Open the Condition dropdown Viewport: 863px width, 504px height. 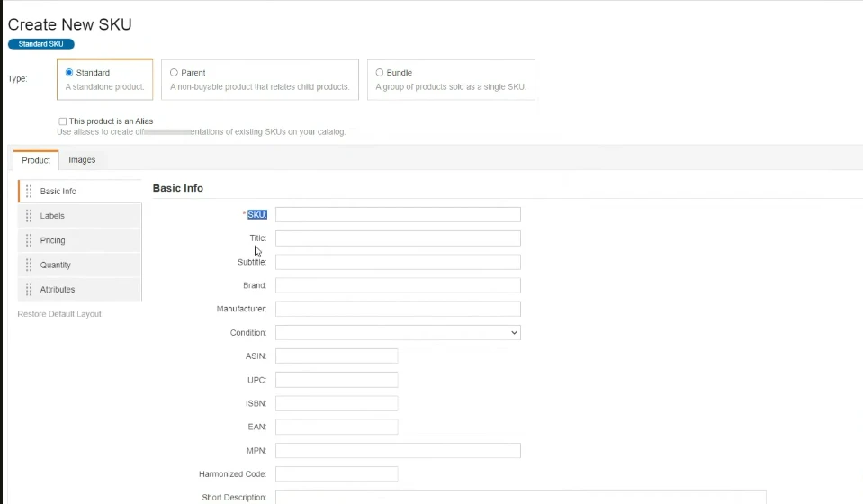point(398,333)
